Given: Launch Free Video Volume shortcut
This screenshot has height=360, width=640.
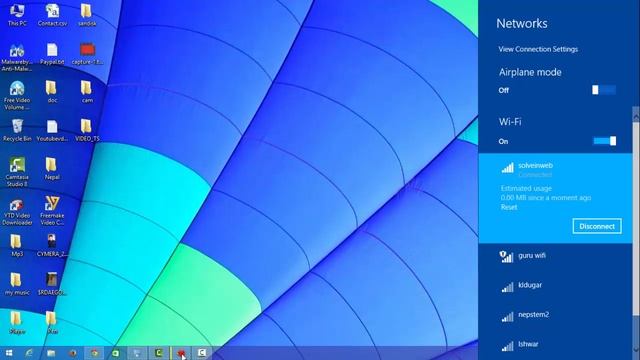Looking at the screenshot, I should [x=17, y=96].
